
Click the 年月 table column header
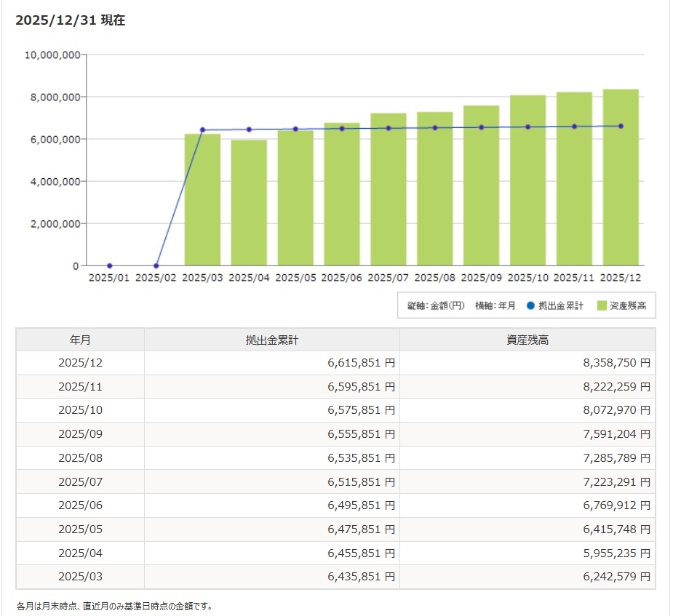pos(80,340)
